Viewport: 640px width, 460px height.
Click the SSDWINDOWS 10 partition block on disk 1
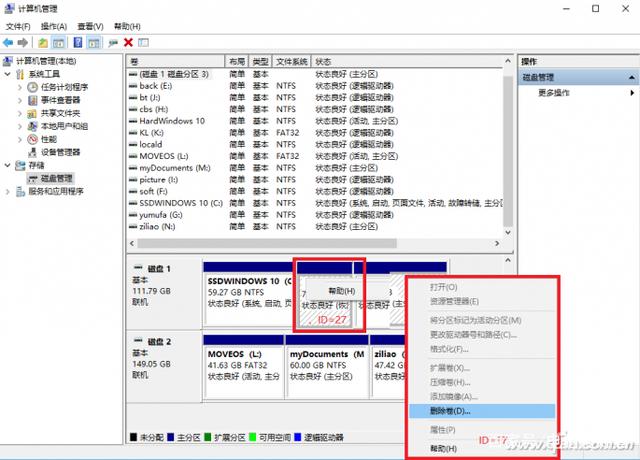tap(248, 294)
